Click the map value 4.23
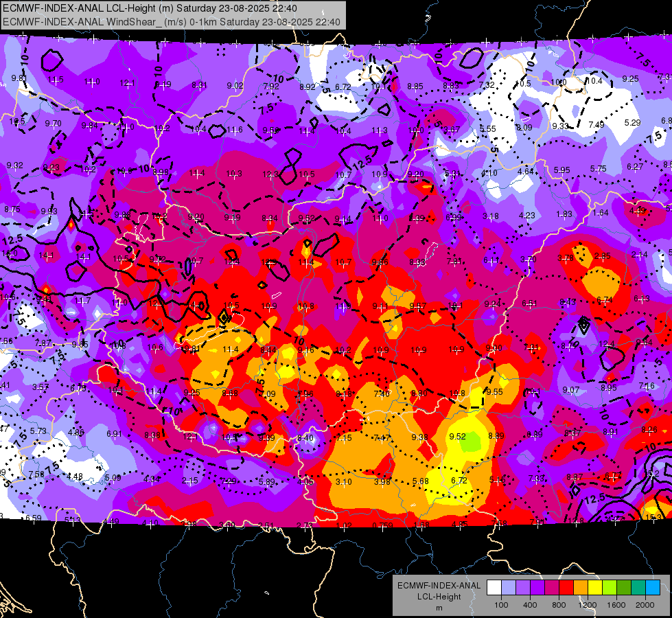The width and height of the screenshot is (672, 618). point(527,216)
